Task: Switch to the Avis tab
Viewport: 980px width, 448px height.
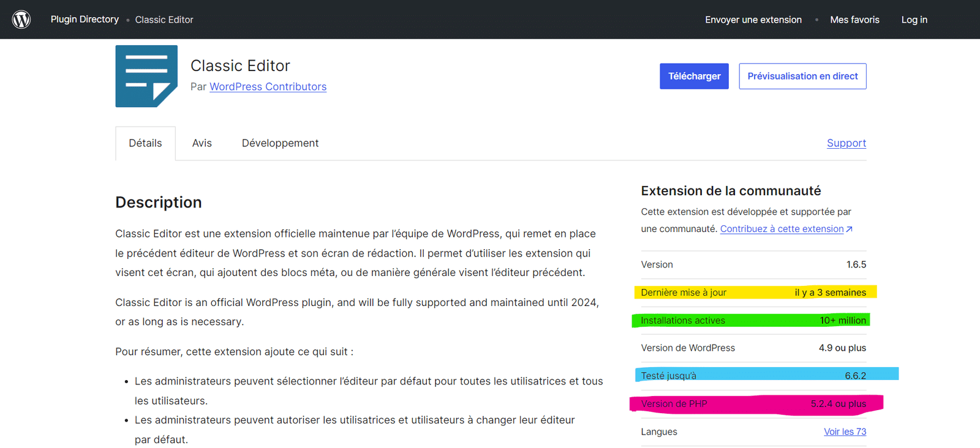Action: point(202,143)
